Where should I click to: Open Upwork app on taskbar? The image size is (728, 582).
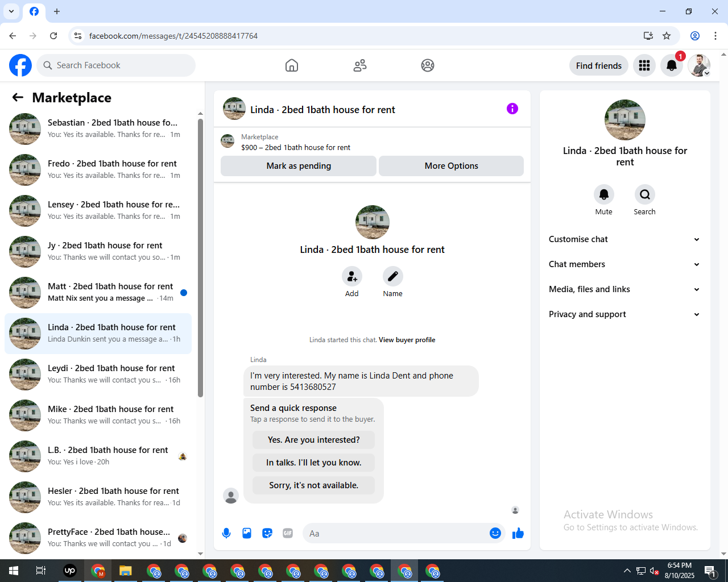point(70,571)
